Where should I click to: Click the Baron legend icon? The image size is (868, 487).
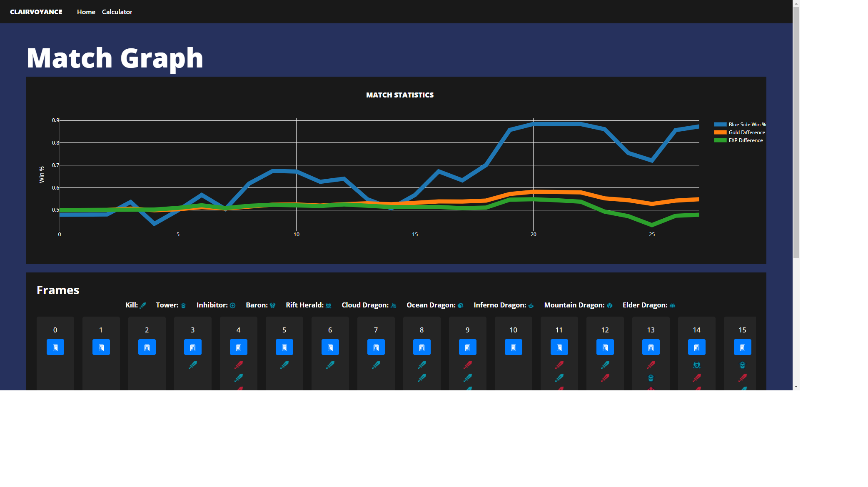(x=272, y=305)
